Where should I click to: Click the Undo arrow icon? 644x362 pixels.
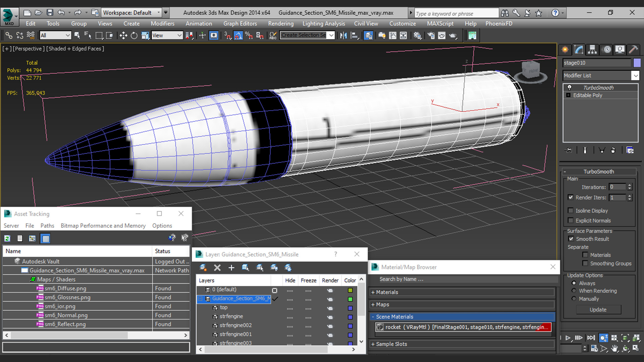(x=61, y=13)
